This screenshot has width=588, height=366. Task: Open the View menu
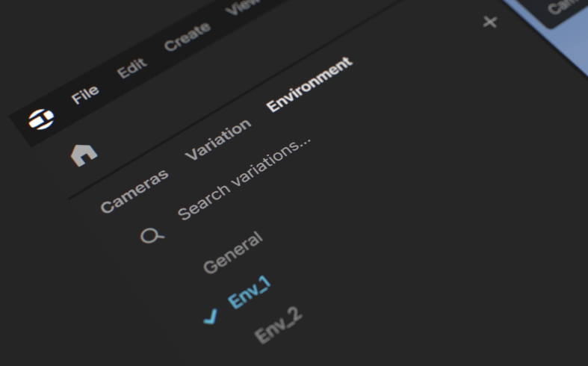pyautogui.click(x=243, y=7)
